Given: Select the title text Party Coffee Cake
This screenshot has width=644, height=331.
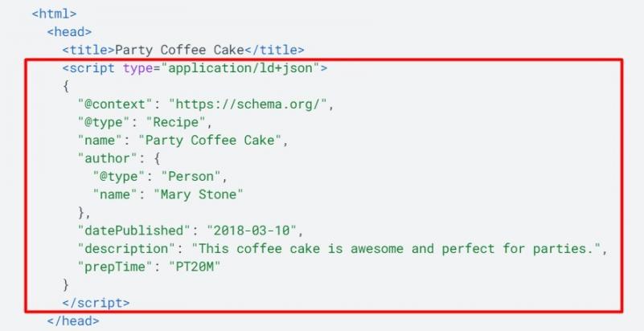Looking at the screenshot, I should (x=179, y=50).
